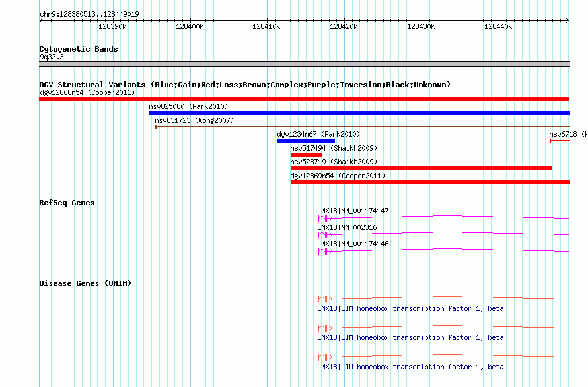Click the first orange OMIM LMX1B gene glyph
The width and height of the screenshot is (588, 387).
[x=443, y=299]
